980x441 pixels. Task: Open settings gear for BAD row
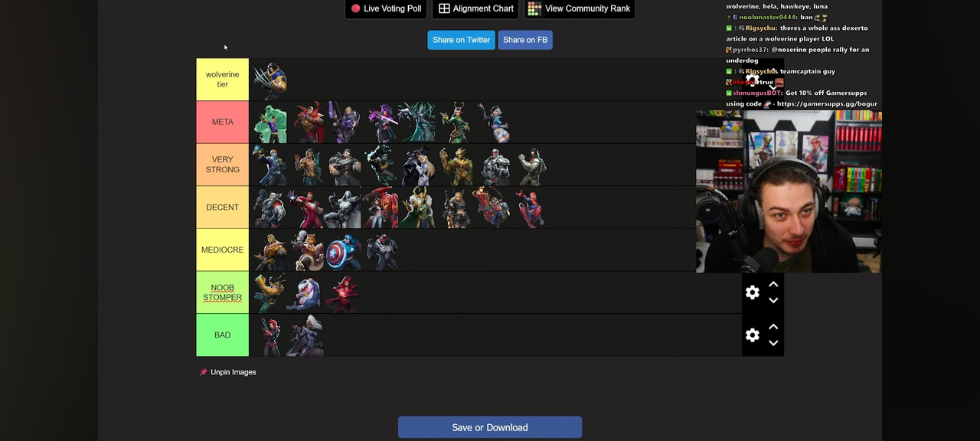(753, 335)
